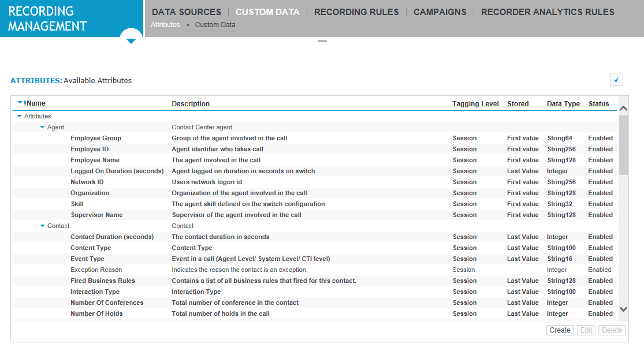Click the collapse arrow under Recording Management

coord(131,39)
